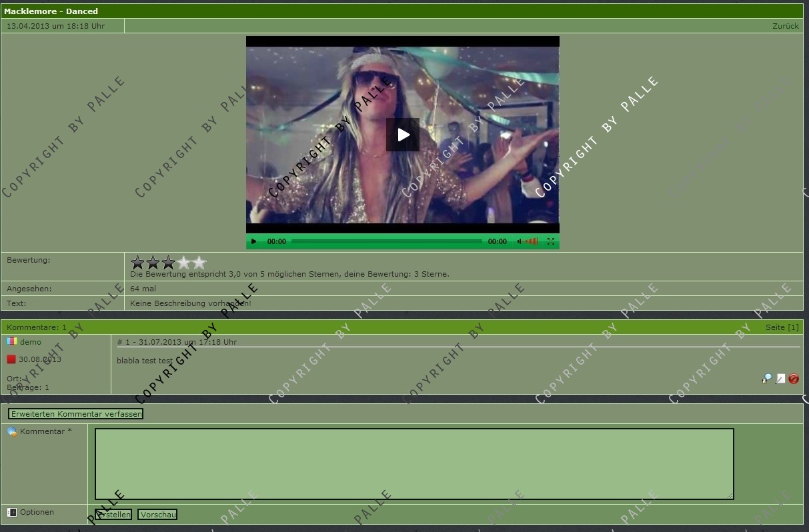Click the video preview frame

[x=403, y=135]
